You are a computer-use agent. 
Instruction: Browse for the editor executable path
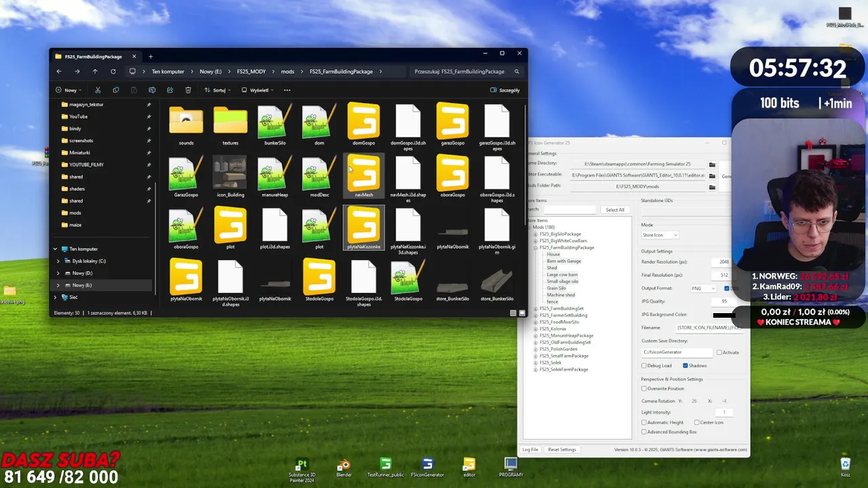tap(712, 176)
